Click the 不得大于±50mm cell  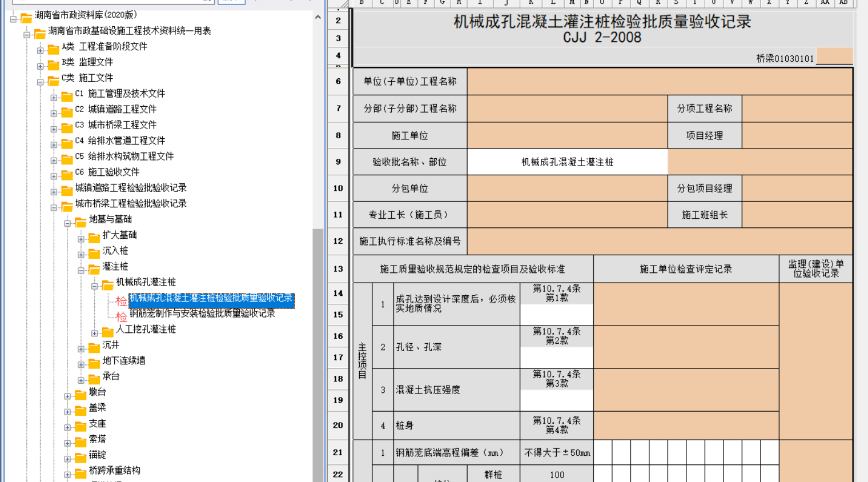click(x=557, y=452)
